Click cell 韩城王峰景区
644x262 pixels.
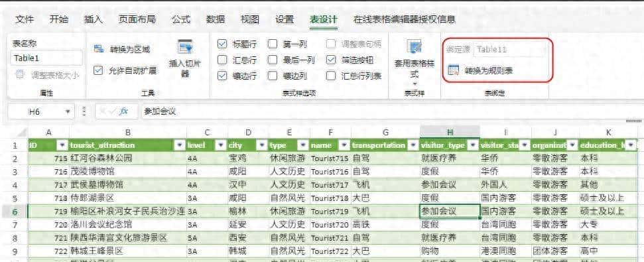click(128, 251)
